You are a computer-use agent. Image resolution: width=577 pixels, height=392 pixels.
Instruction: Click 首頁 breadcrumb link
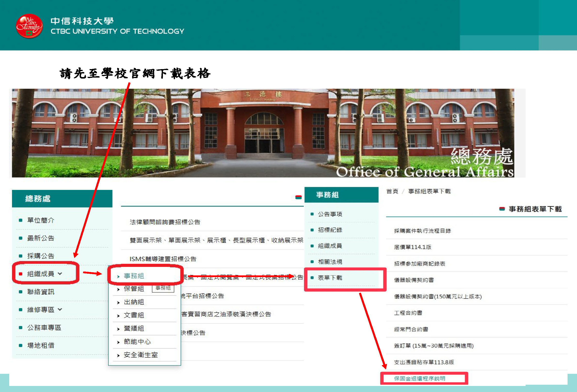pos(392,191)
